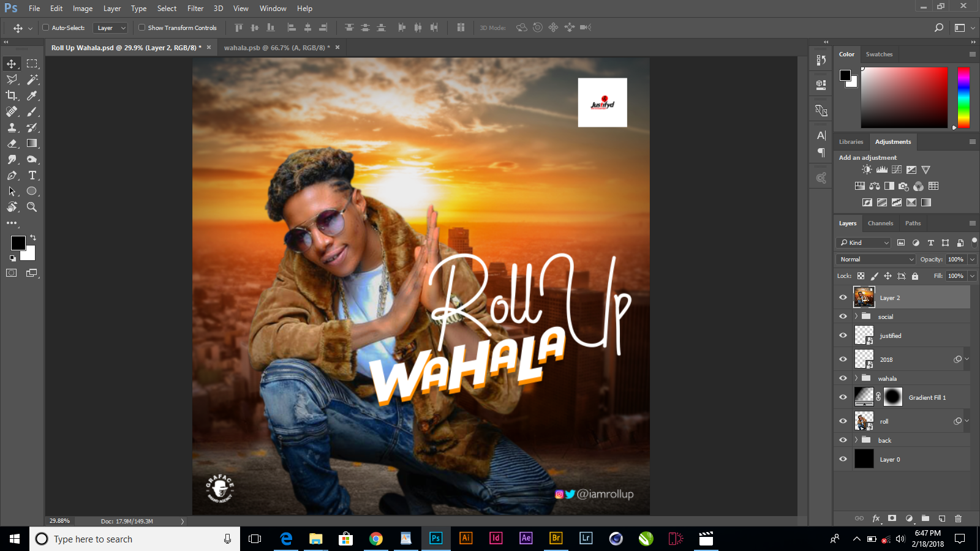Open the Auto-Select Layer dropdown
980x551 pixels.
[110, 28]
